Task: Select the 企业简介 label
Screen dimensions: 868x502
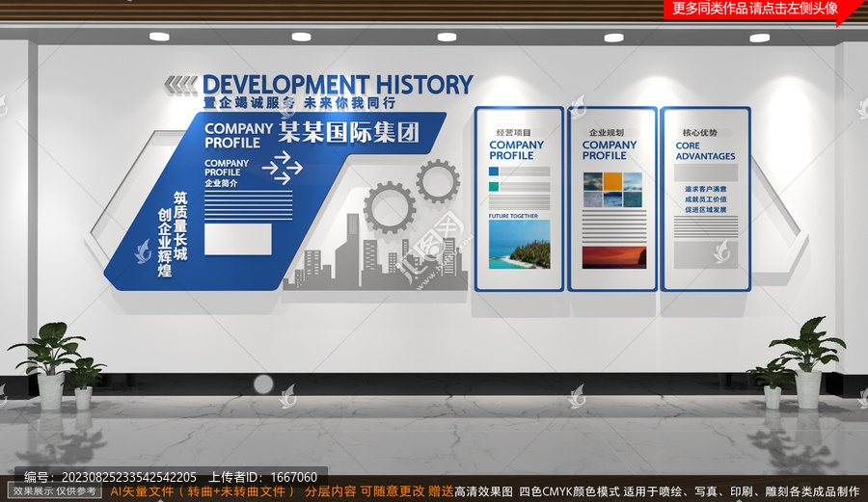Action: (x=221, y=183)
